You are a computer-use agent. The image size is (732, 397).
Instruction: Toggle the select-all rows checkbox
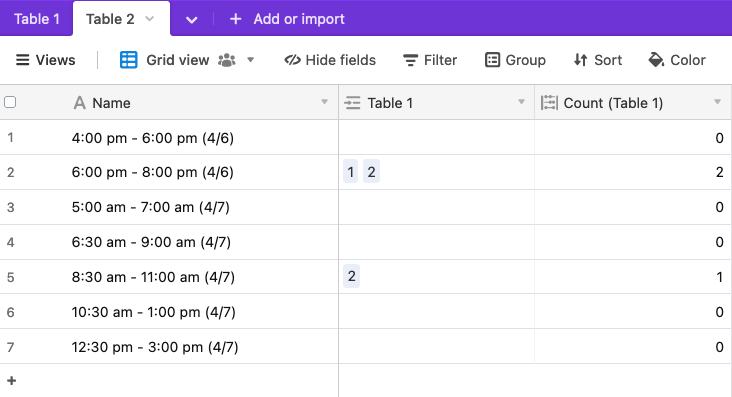[x=10, y=102]
